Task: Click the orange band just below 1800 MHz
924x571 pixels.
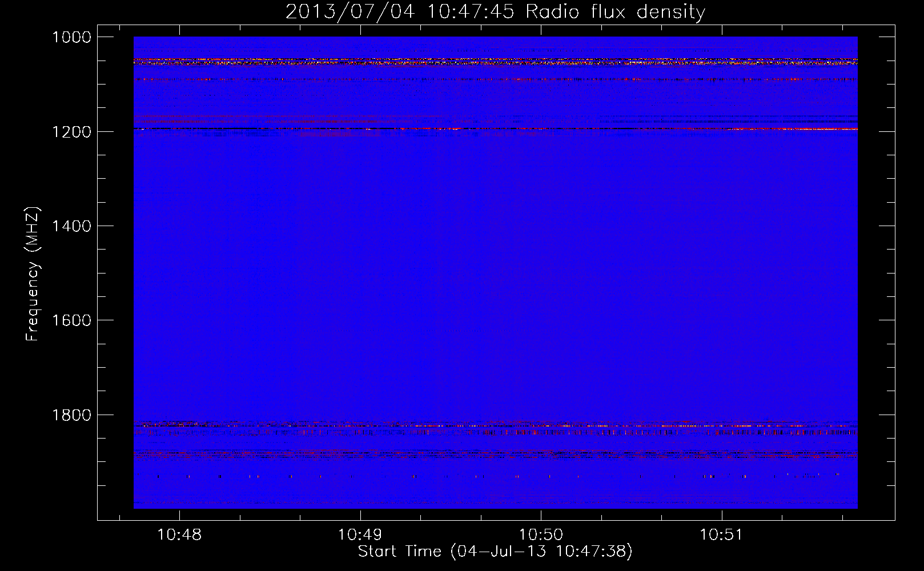Action: pyautogui.click(x=495, y=425)
